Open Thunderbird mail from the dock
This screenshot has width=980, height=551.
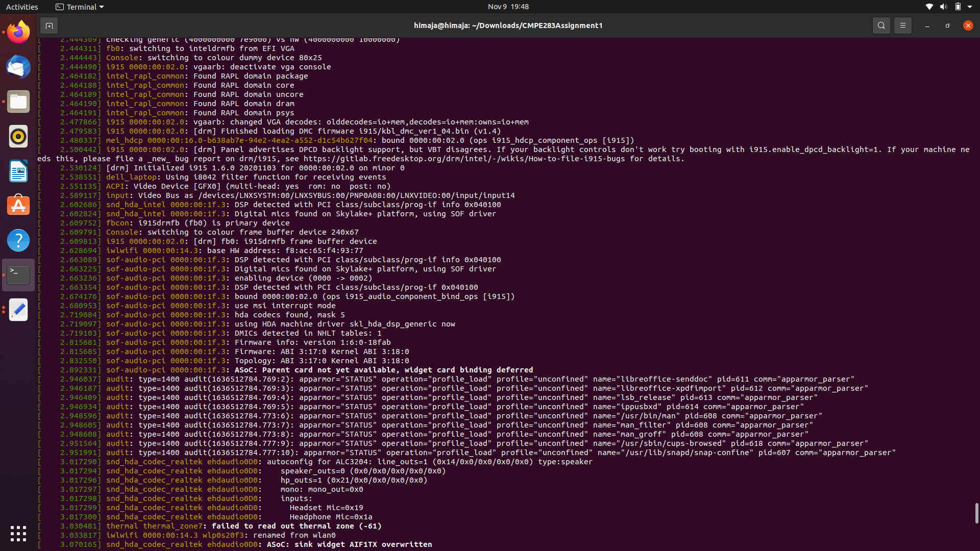tap(18, 67)
